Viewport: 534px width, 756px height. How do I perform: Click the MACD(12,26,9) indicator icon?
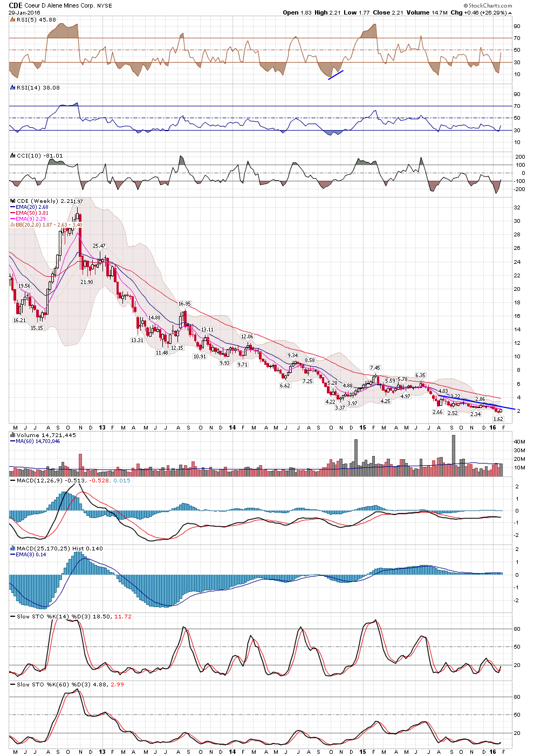(12, 480)
